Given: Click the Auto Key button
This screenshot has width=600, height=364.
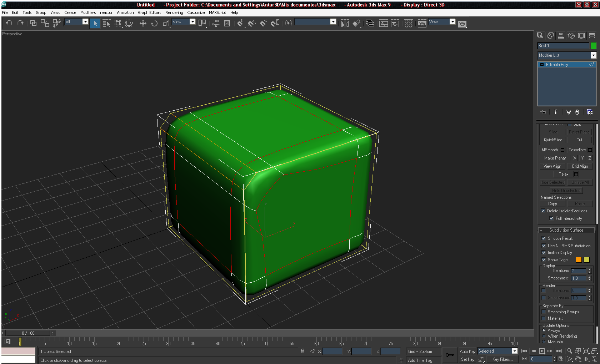Looking at the screenshot, I should pyautogui.click(x=467, y=352).
